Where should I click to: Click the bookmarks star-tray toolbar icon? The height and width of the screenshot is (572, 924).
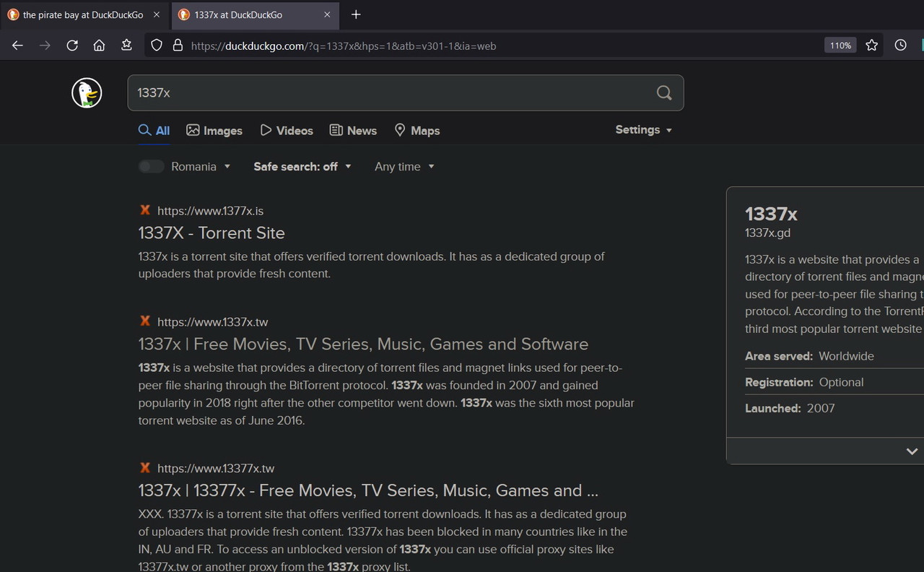click(x=126, y=45)
